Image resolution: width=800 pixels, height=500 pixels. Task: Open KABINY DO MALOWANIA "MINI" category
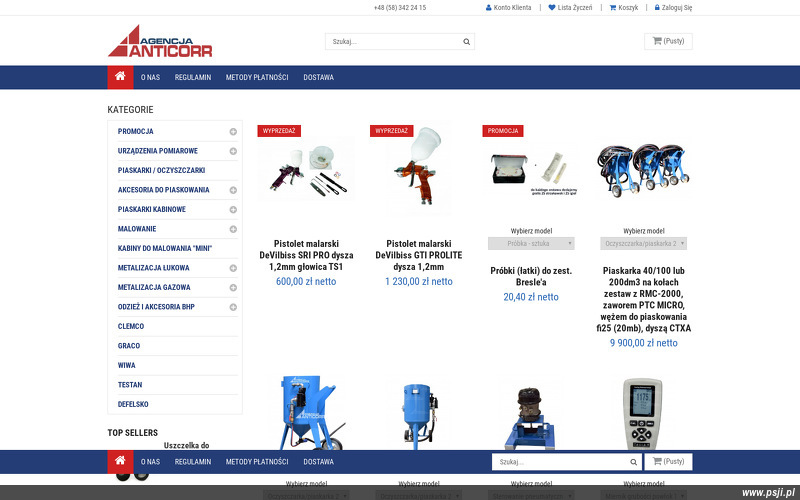165,248
